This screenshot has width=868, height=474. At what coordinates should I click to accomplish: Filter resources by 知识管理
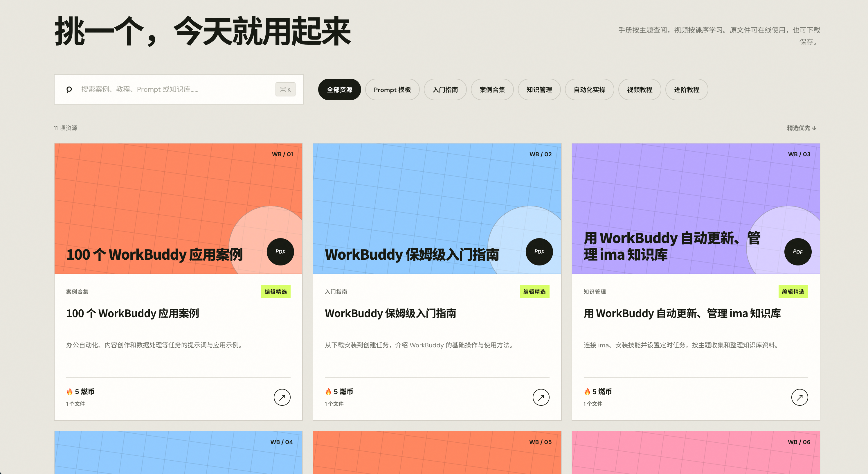539,90
